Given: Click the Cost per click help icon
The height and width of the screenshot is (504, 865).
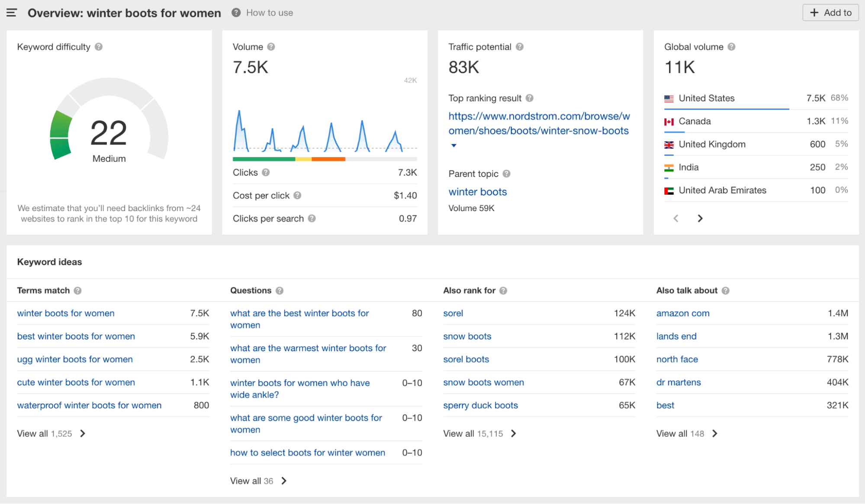Looking at the screenshot, I should point(297,195).
